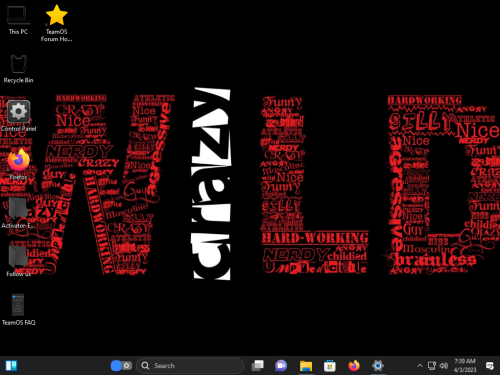Click the taskbar Search field
This screenshot has height=375, width=500.
[190, 366]
